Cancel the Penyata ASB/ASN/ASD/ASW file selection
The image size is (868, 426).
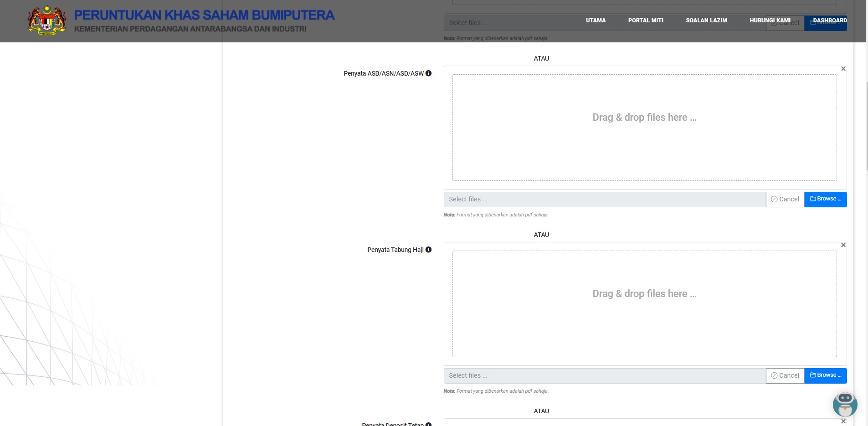pyautogui.click(x=785, y=199)
